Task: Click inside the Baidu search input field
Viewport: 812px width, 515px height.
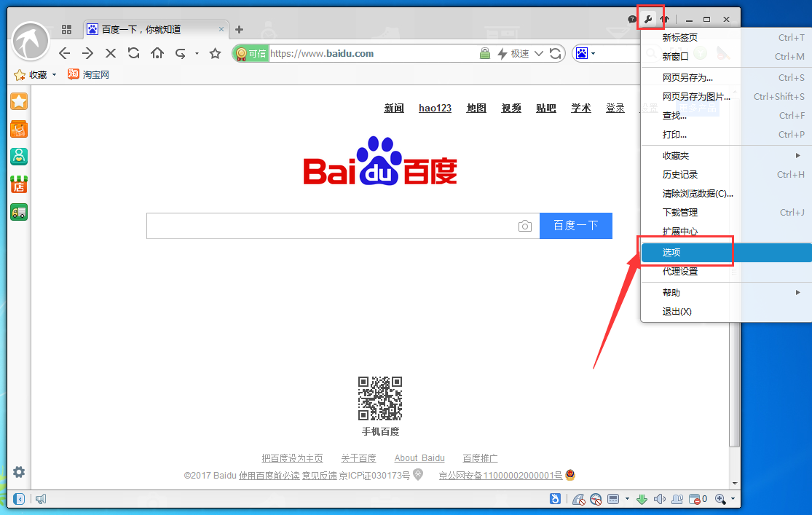Action: click(x=328, y=226)
